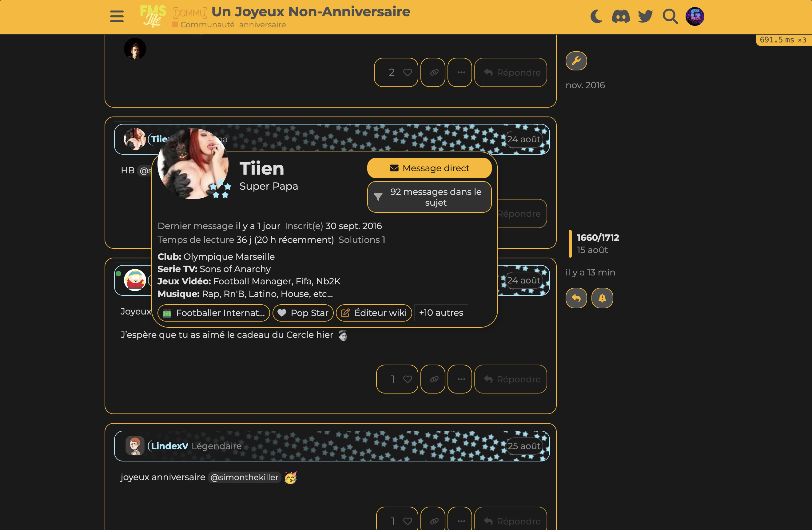This screenshot has width=812, height=530.
Task: Send Tiien a Message direct
Action: pyautogui.click(x=429, y=168)
